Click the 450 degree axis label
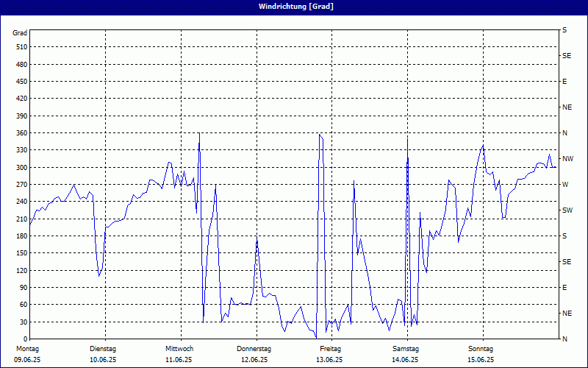 coord(22,82)
